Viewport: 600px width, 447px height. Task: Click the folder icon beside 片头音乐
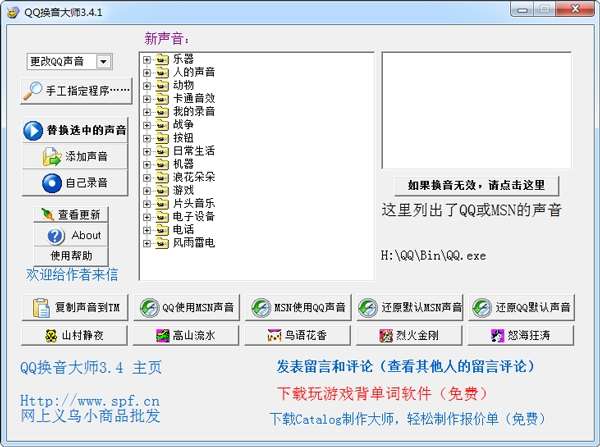tap(162, 204)
